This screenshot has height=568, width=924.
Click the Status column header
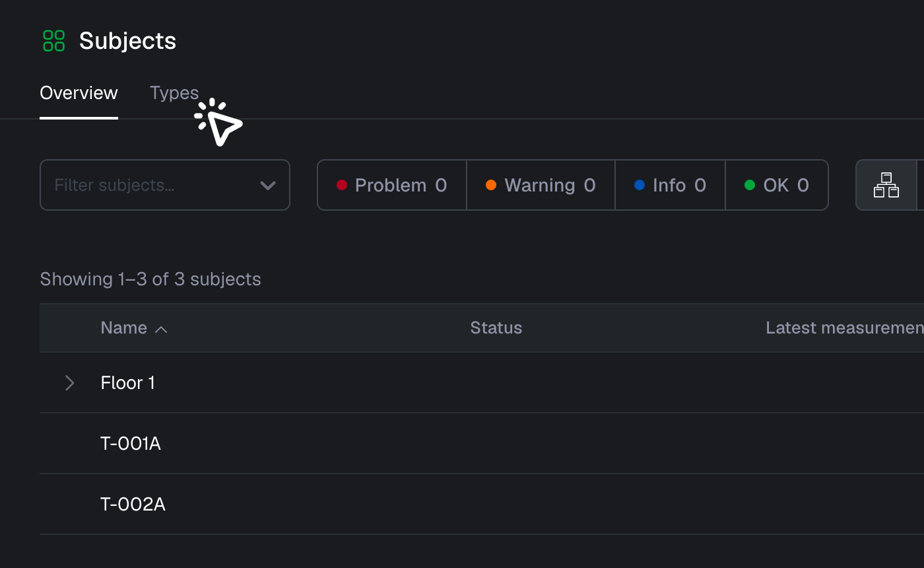coord(496,328)
